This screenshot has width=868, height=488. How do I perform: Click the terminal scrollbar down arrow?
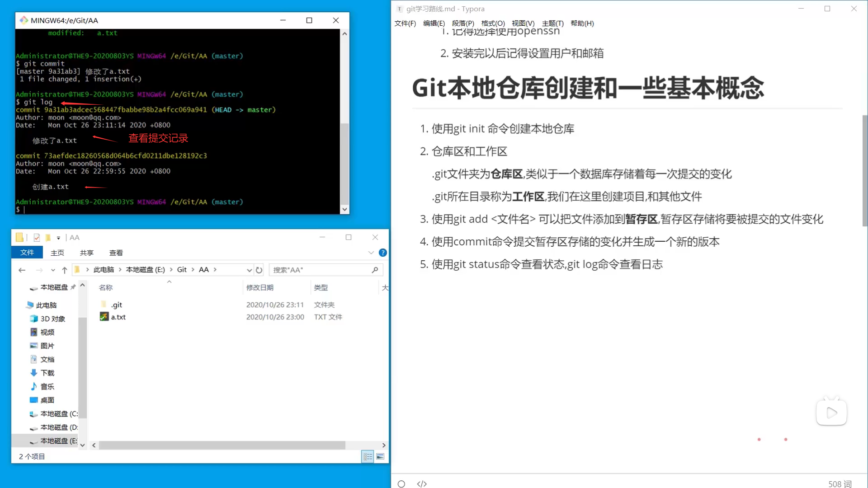tap(344, 209)
